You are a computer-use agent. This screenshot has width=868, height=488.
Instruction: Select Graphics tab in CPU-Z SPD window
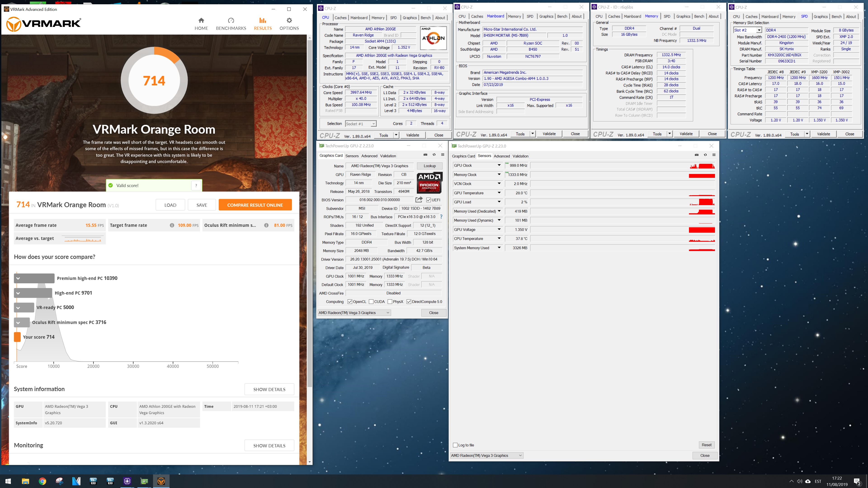point(821,16)
